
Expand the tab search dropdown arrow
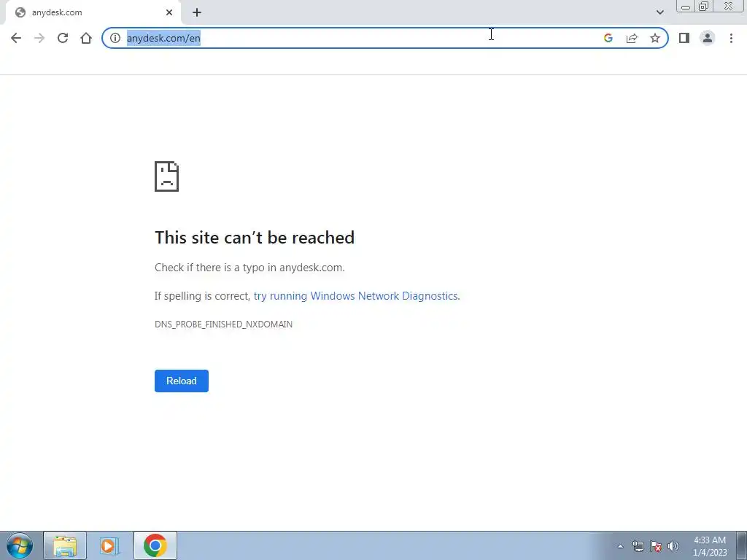click(659, 12)
